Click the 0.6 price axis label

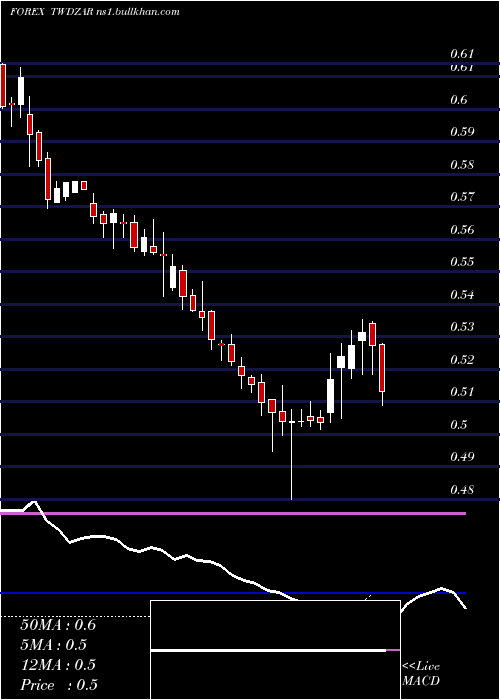coord(458,100)
